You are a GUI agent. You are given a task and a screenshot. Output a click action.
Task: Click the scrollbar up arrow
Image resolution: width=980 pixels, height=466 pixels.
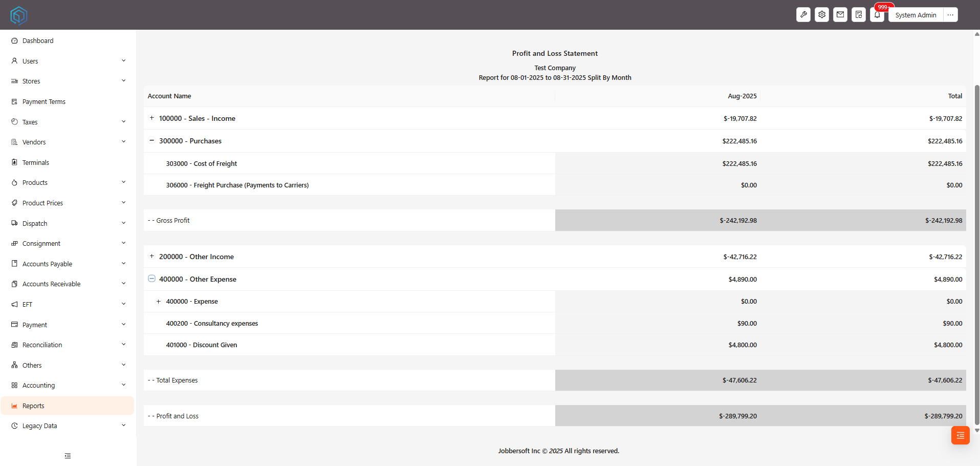coord(977,34)
